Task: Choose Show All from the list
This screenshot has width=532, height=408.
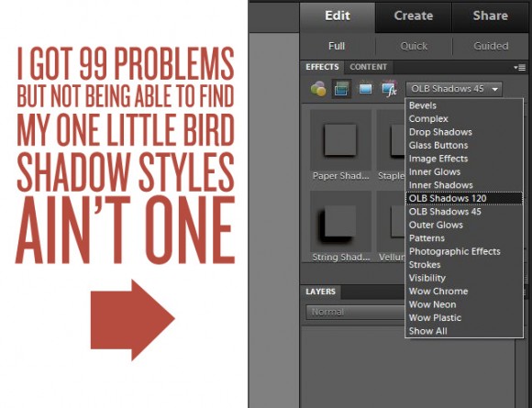Action: pyautogui.click(x=464, y=331)
